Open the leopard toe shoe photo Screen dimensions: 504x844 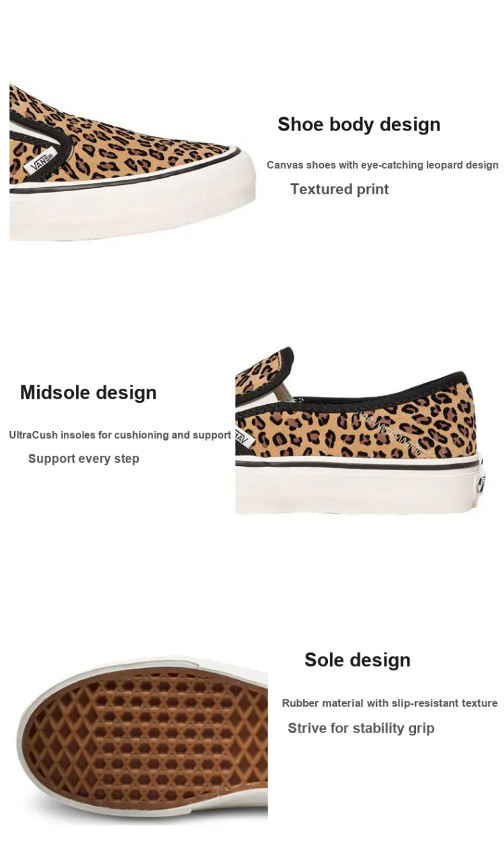click(x=132, y=162)
